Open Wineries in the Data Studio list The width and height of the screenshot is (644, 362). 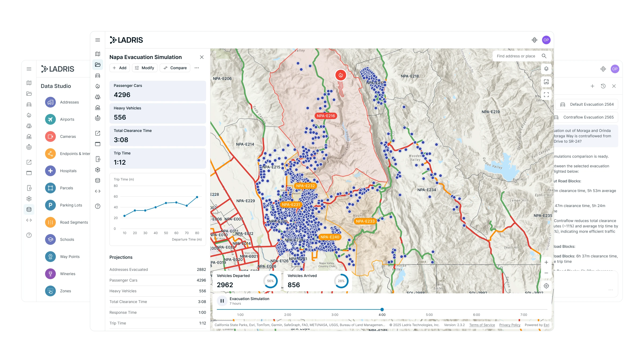coord(68,274)
